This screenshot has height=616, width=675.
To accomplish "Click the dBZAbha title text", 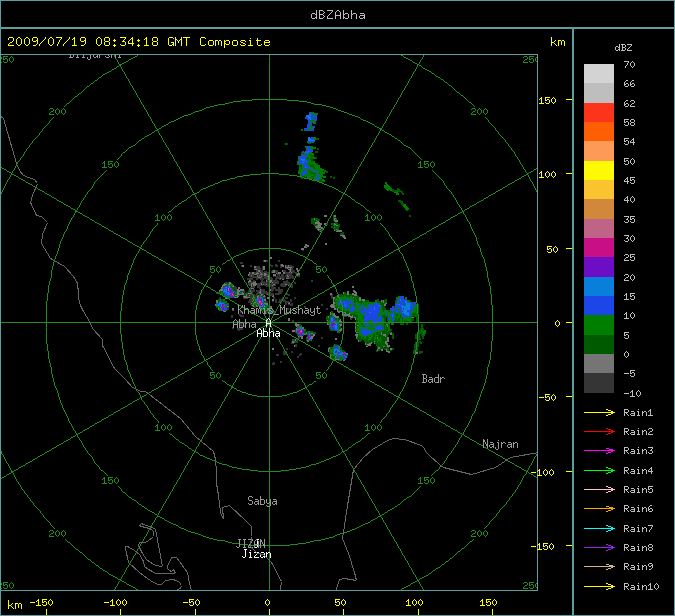I will (338, 15).
